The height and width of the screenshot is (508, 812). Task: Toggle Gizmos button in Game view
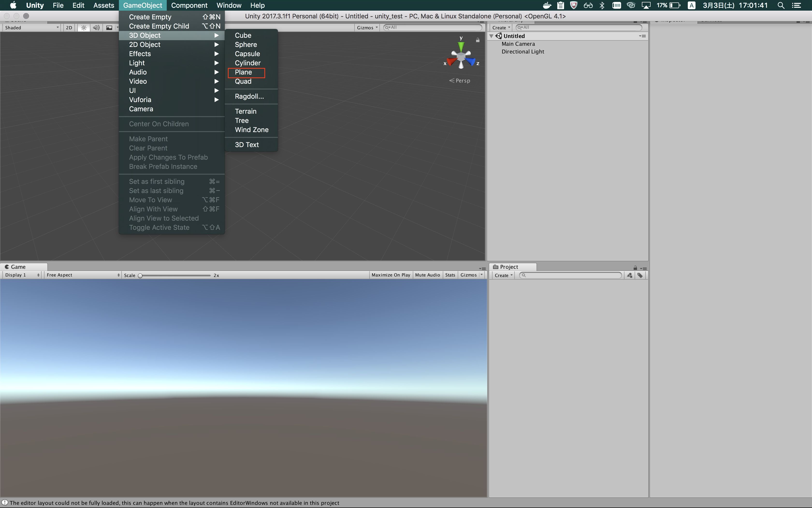(468, 275)
